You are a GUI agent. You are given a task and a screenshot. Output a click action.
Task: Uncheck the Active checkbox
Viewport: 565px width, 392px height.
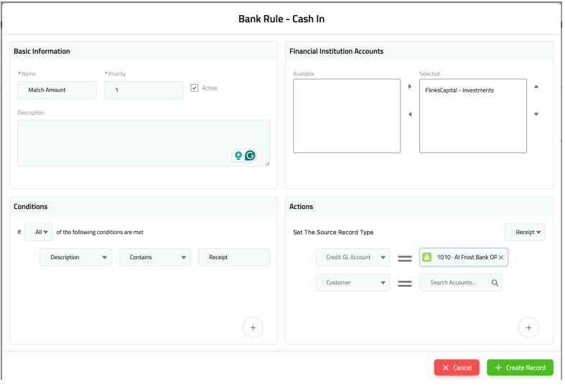pyautogui.click(x=195, y=88)
